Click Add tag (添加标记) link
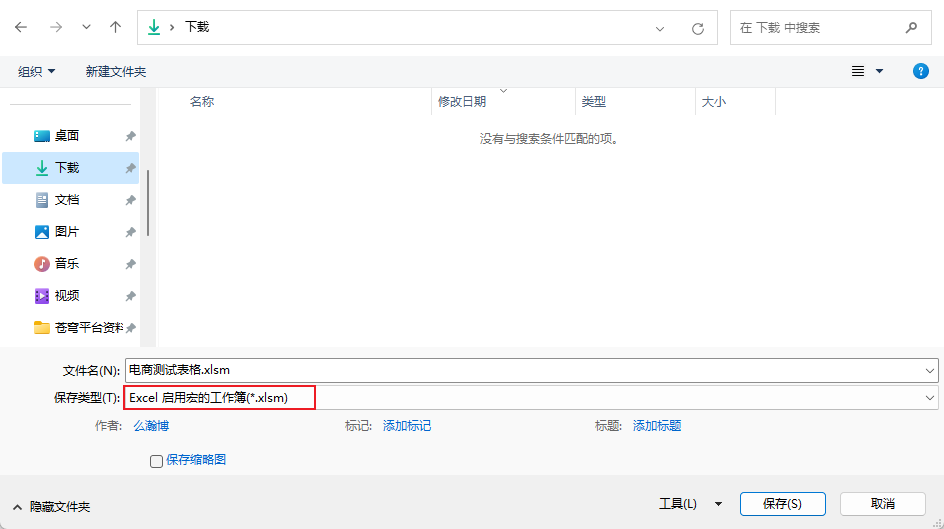The height and width of the screenshot is (529, 944). tap(407, 426)
